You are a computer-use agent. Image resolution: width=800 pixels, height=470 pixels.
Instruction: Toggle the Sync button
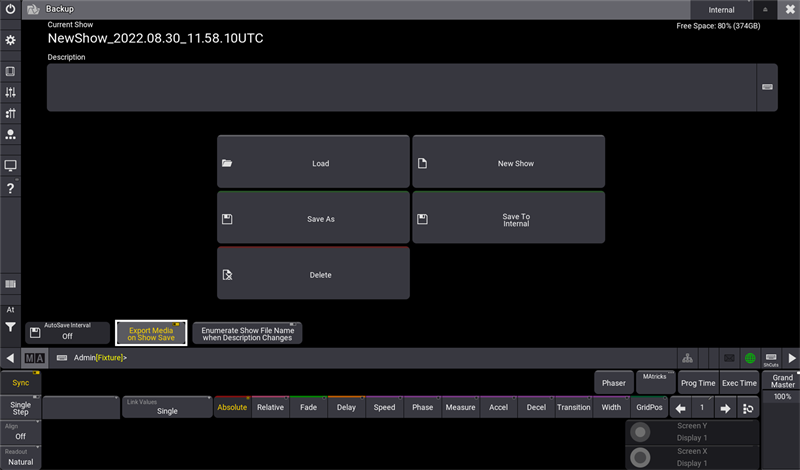[x=20, y=382]
